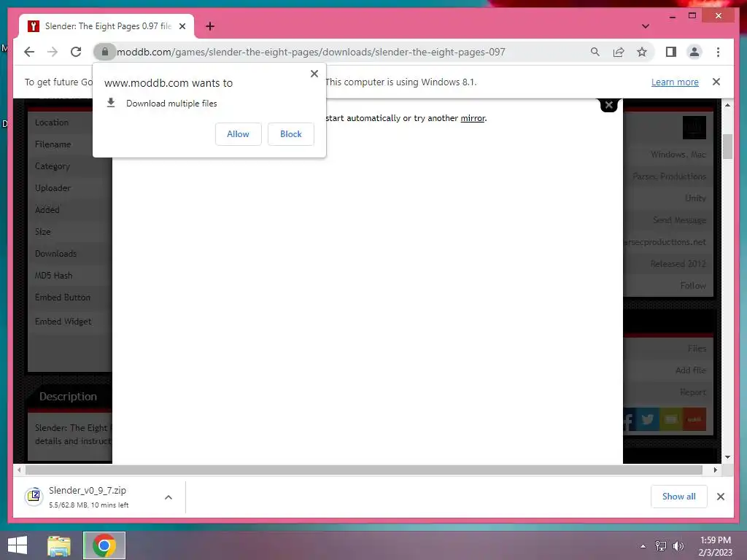Close the download overlay dialog

click(609, 105)
